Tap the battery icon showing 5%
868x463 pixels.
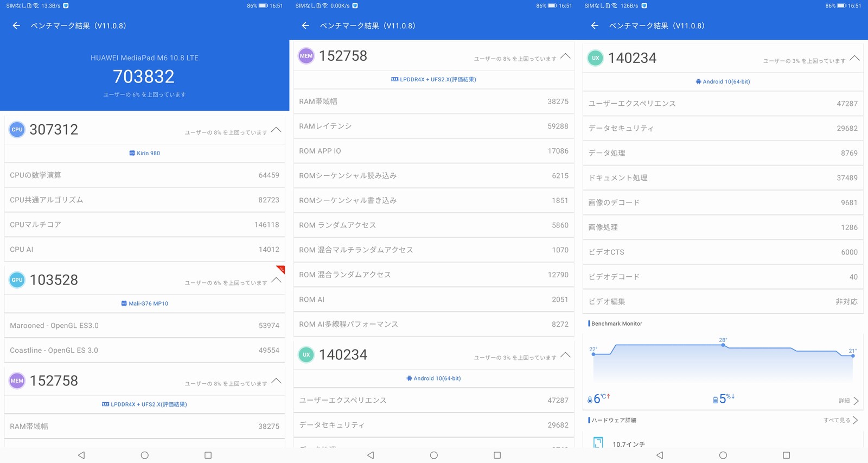[716, 400]
